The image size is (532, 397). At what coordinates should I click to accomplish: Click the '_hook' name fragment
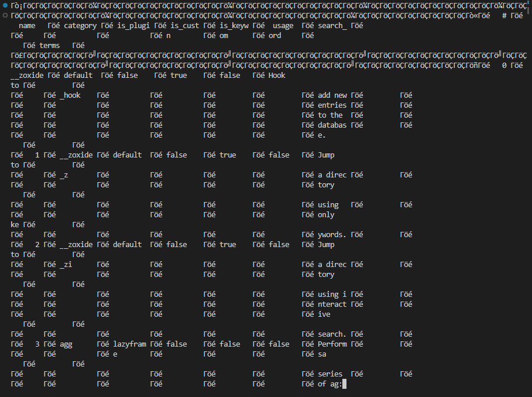pos(70,95)
